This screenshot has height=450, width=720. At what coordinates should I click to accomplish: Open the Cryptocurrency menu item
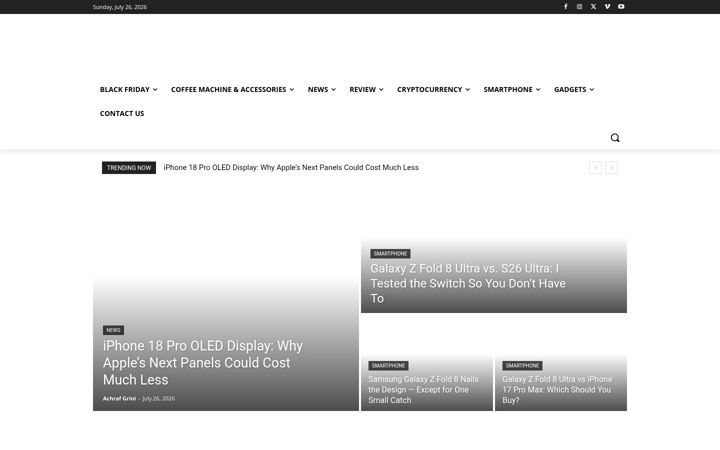429,90
